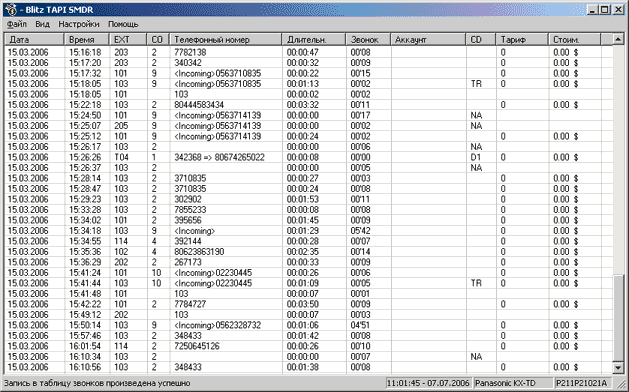This screenshot has height=392, width=629.
Task: Sort by the Время column header
Action: click(87, 39)
